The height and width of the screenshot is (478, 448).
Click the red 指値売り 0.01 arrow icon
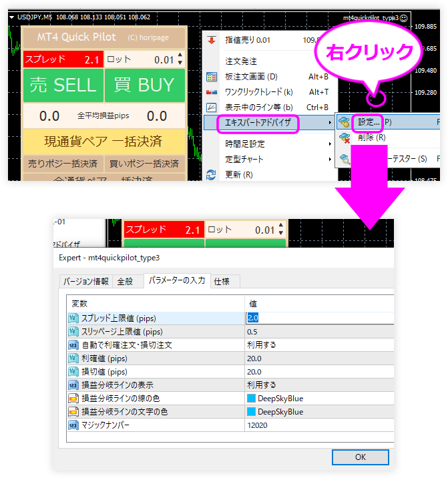(x=212, y=40)
